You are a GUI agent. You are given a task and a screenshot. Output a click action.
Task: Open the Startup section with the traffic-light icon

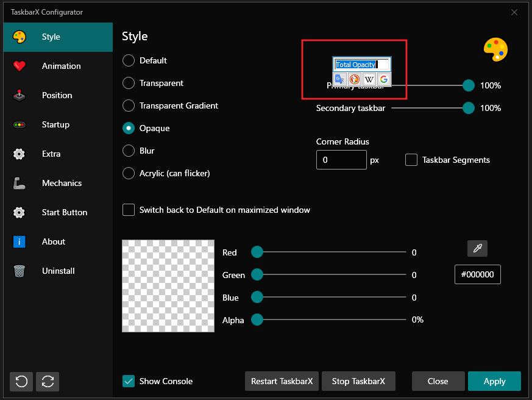click(x=58, y=124)
